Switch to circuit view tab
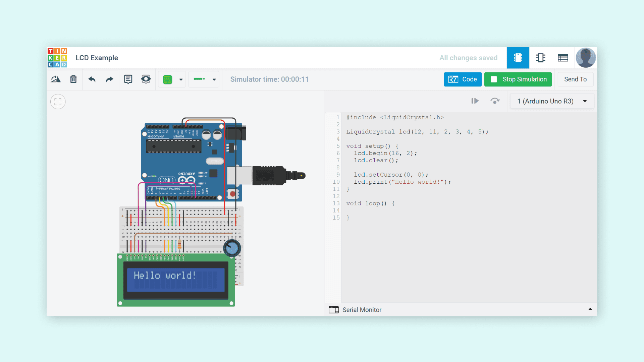 [518, 58]
